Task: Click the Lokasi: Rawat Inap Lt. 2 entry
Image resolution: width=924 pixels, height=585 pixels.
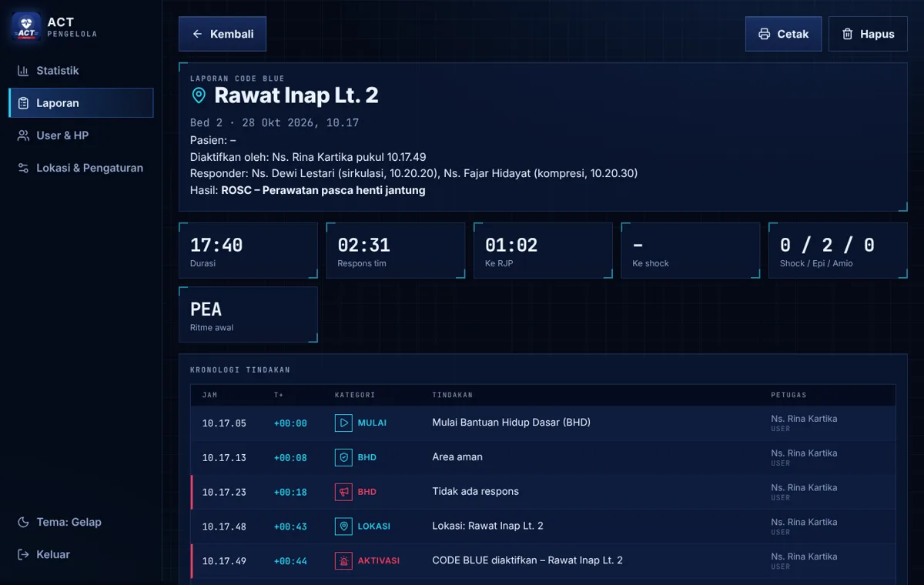Action: coord(488,526)
